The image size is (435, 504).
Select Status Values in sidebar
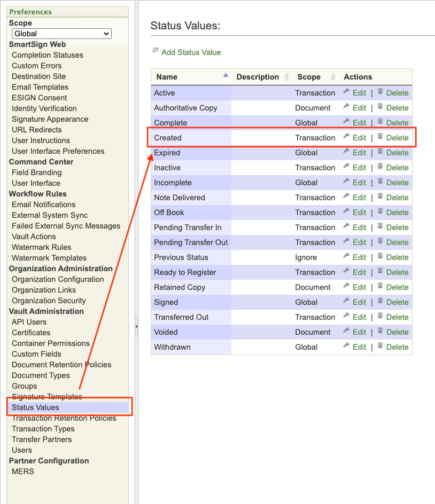tap(35, 407)
